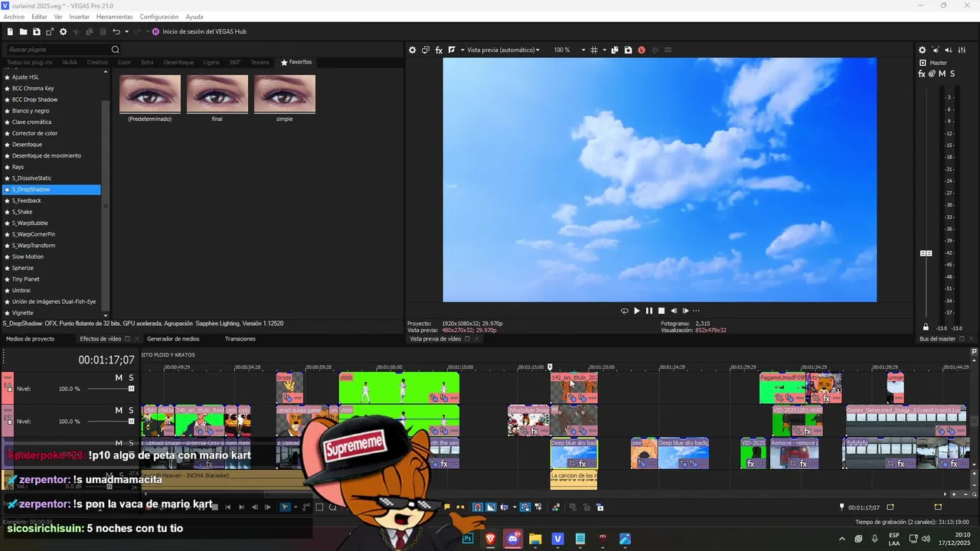980x551 pixels.
Task: Mute the second video track (M)
Action: tap(119, 411)
